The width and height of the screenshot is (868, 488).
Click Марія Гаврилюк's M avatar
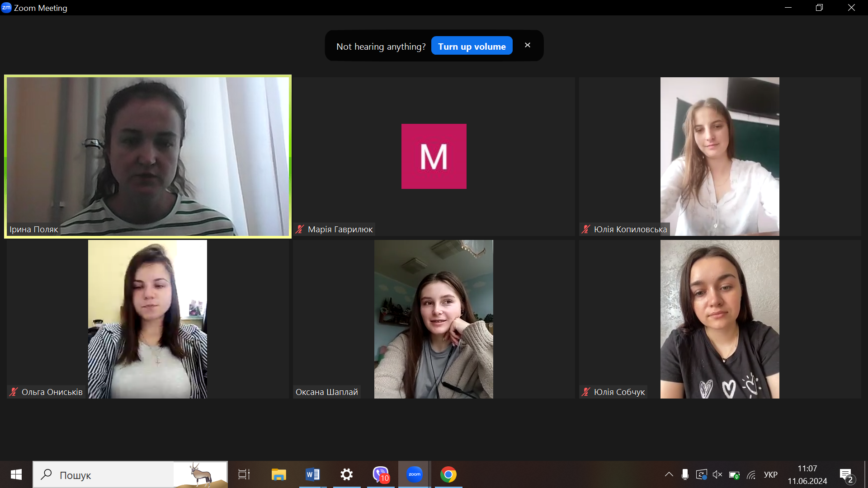pos(434,156)
